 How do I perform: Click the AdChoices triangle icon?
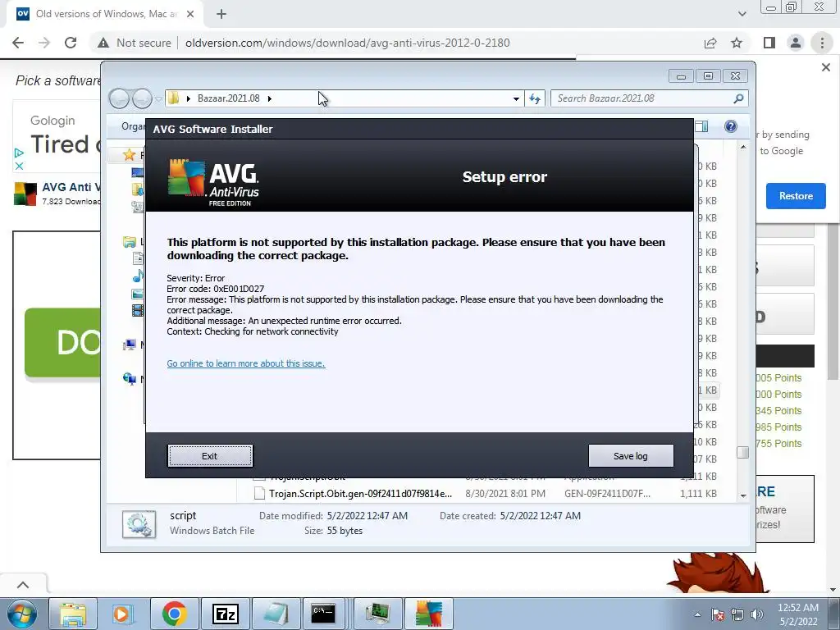coord(19,153)
